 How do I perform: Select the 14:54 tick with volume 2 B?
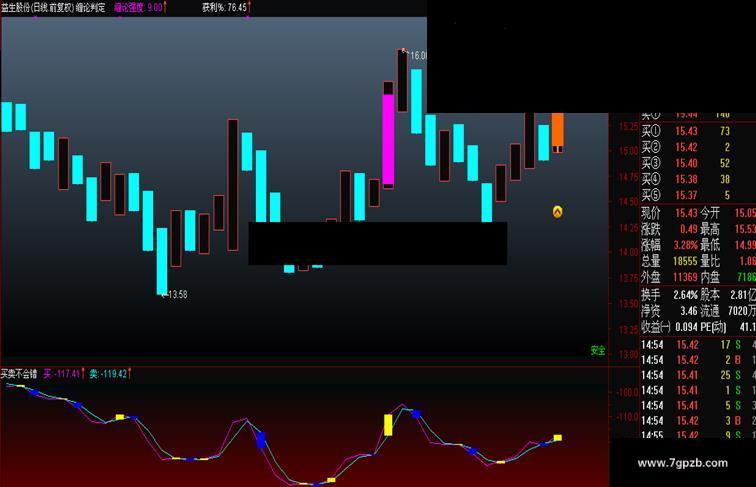click(698, 360)
